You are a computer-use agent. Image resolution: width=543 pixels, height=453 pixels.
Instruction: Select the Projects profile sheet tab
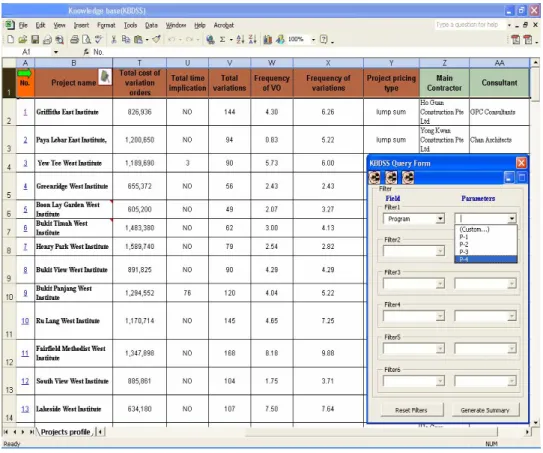65,432
